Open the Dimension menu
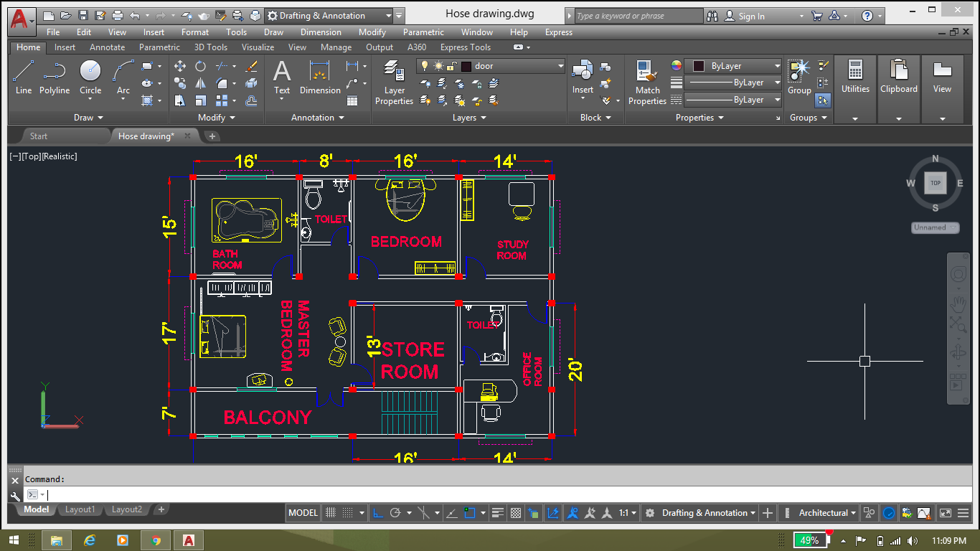This screenshot has width=980, height=551. 321,32
